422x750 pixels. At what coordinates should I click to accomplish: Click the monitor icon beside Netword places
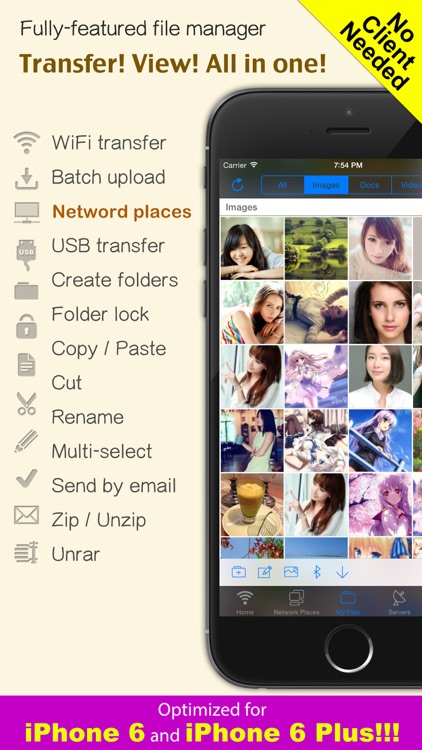[x=27, y=212]
